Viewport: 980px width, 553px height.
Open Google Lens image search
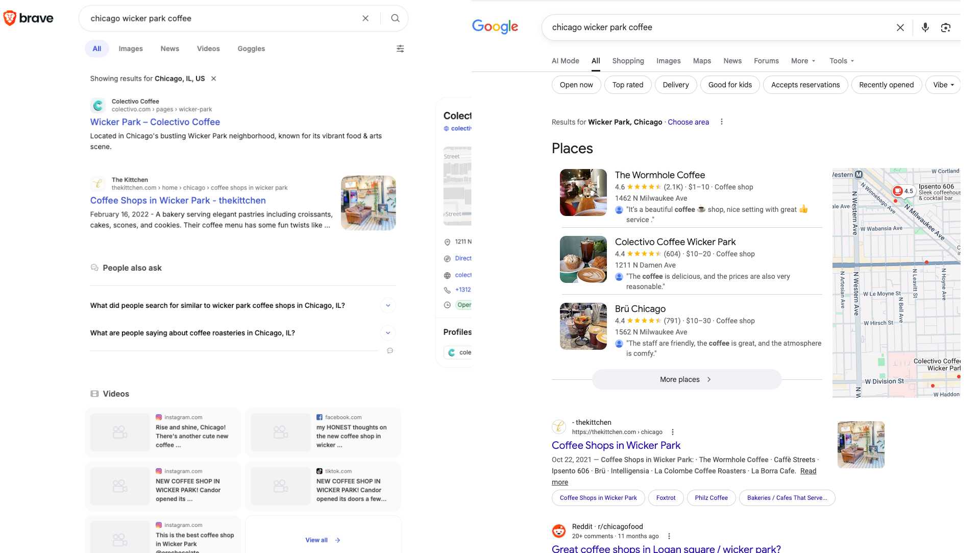click(946, 28)
